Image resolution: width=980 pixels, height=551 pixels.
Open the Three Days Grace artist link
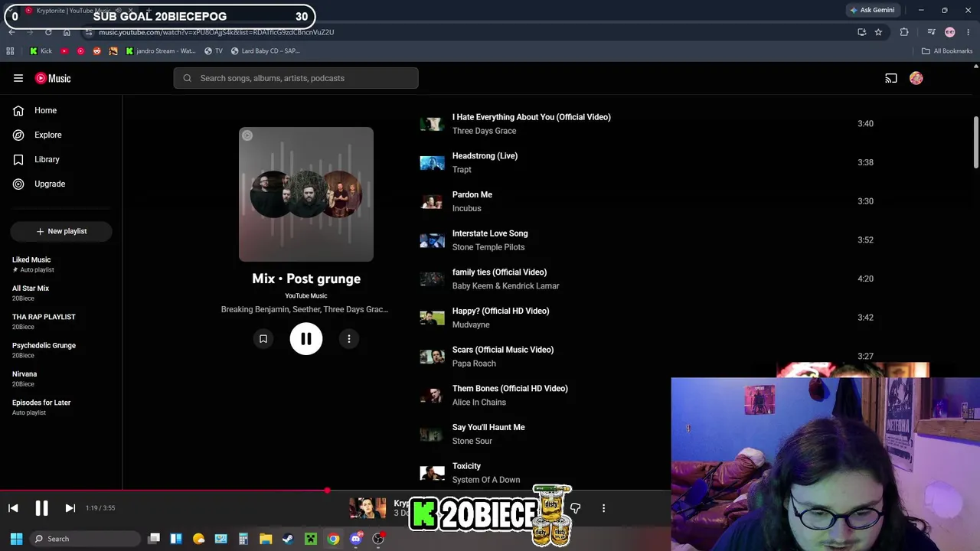point(485,131)
